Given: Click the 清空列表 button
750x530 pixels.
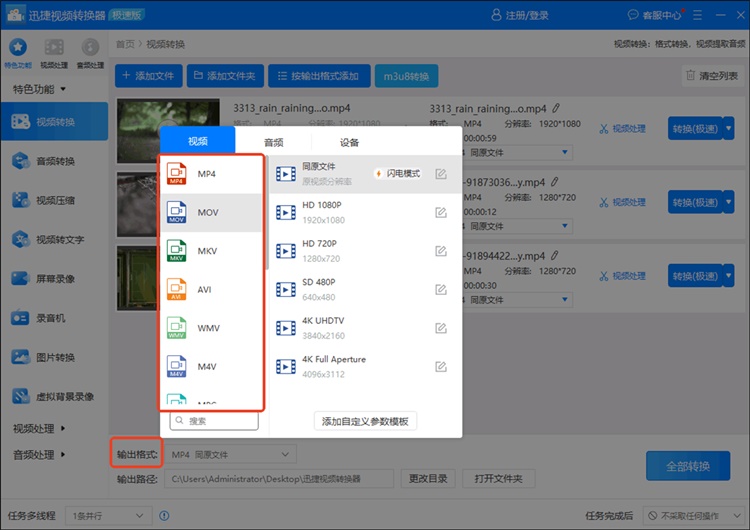Looking at the screenshot, I should tap(712, 76).
